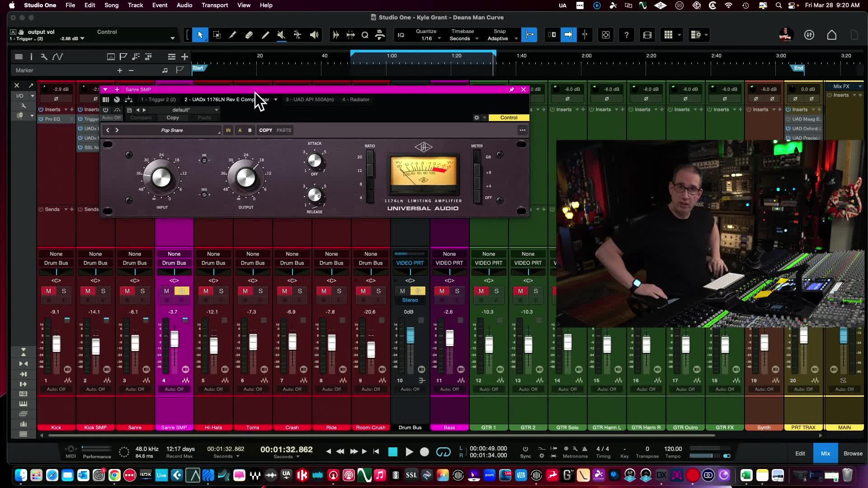Open macOS Spotlight search icon
This screenshot has width=868, height=488.
point(778,5)
